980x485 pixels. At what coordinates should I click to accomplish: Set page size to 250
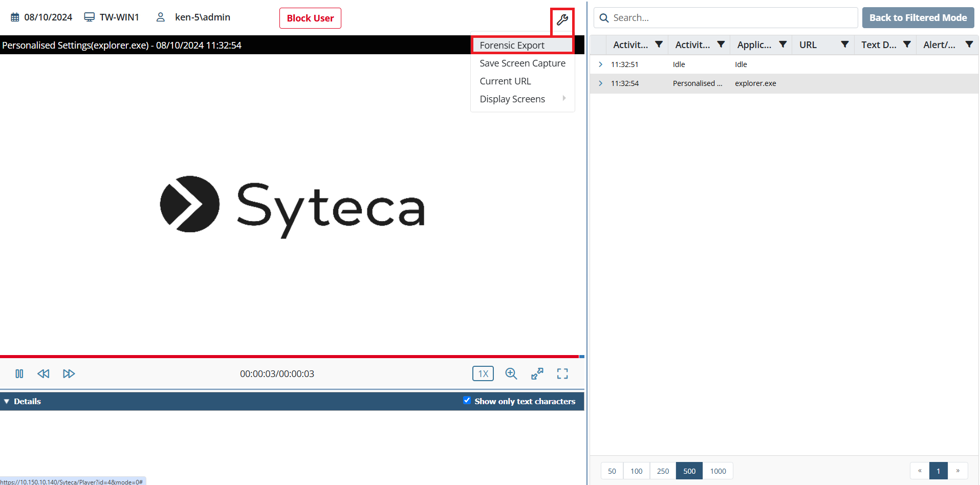663,471
